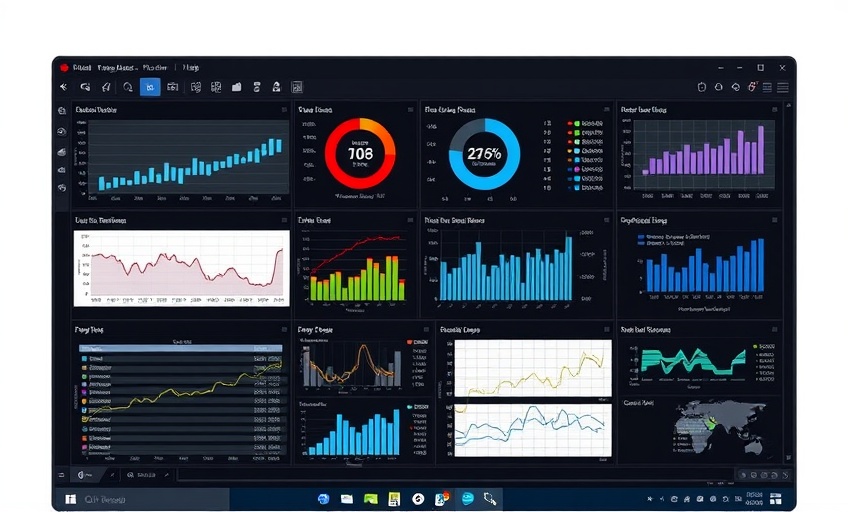The width and height of the screenshot is (848, 512).
Task: Toggle the green legend entry beside the teal area chart
Action: click(x=752, y=346)
